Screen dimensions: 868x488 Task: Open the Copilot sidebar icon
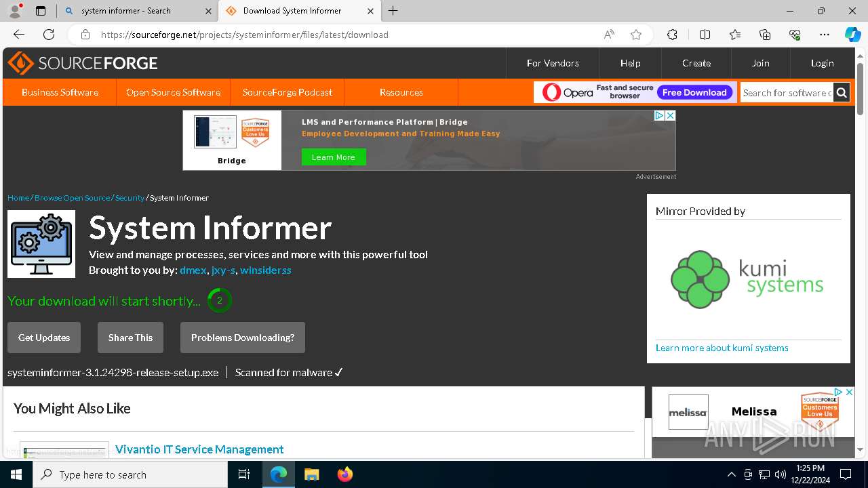[x=853, y=35]
